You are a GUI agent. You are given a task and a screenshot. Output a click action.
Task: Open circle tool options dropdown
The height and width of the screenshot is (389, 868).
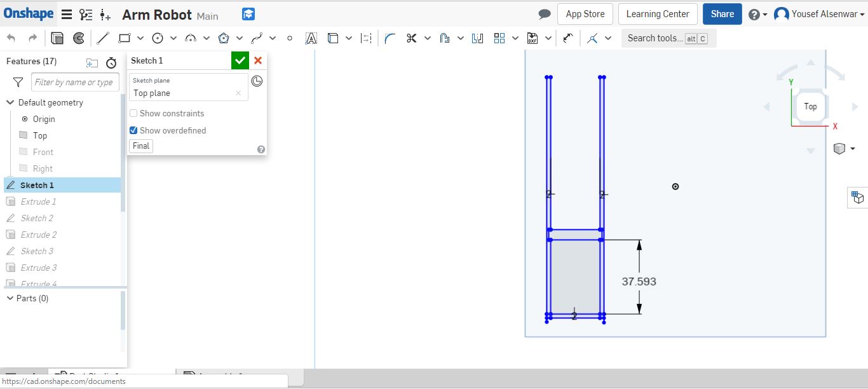click(173, 38)
